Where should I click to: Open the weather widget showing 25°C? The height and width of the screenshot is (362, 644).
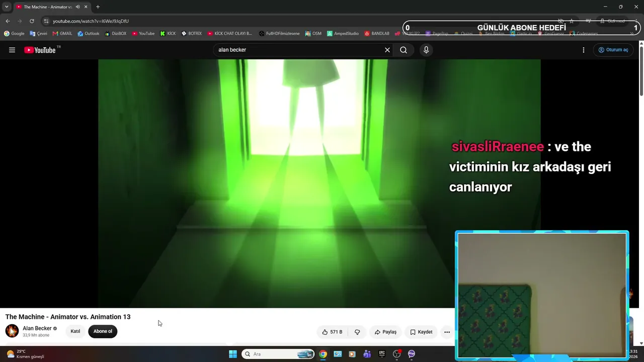25,354
